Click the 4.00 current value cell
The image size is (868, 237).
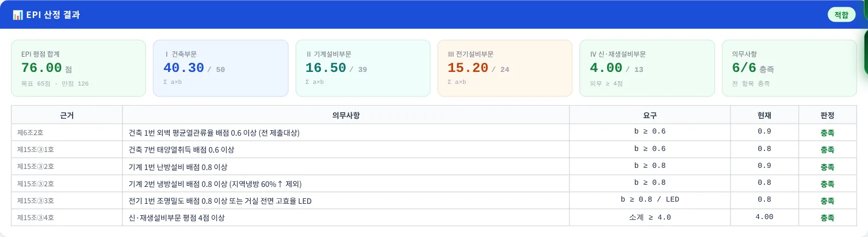tap(764, 217)
